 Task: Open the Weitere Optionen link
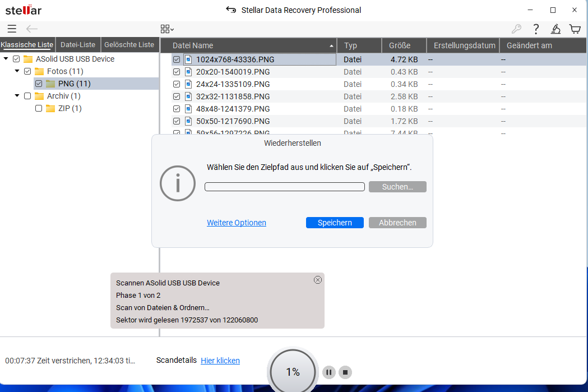click(x=236, y=223)
